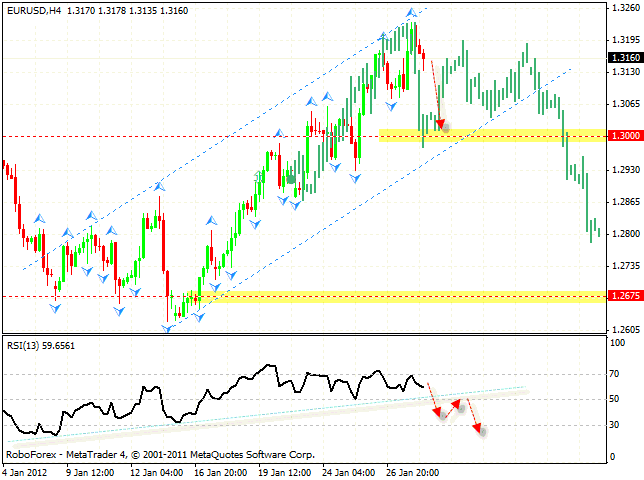
Task: Select the fractal arrow below the lowest candle
Action: (x=168, y=329)
